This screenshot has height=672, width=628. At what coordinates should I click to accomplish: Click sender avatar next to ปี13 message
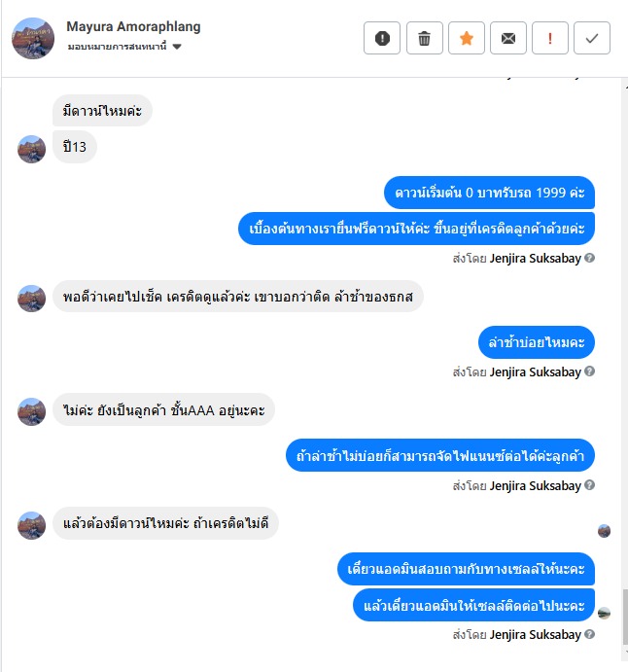click(31, 149)
